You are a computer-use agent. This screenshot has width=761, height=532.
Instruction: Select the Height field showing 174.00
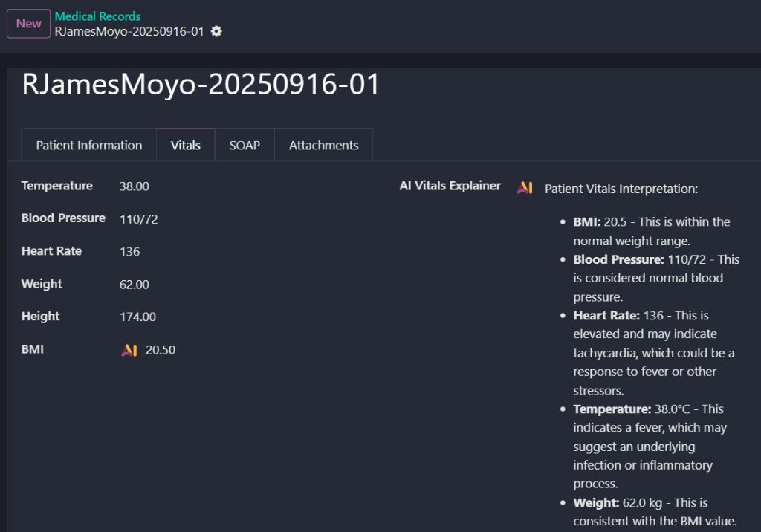coord(138,317)
